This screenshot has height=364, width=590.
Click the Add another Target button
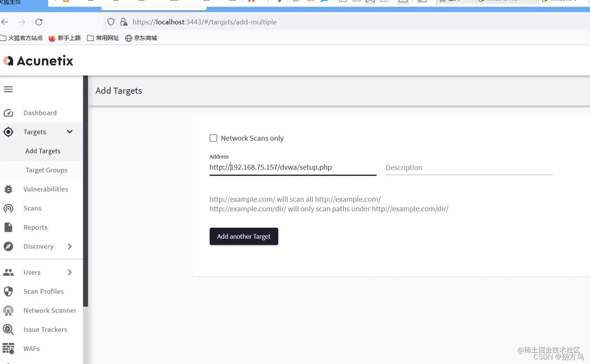point(244,236)
